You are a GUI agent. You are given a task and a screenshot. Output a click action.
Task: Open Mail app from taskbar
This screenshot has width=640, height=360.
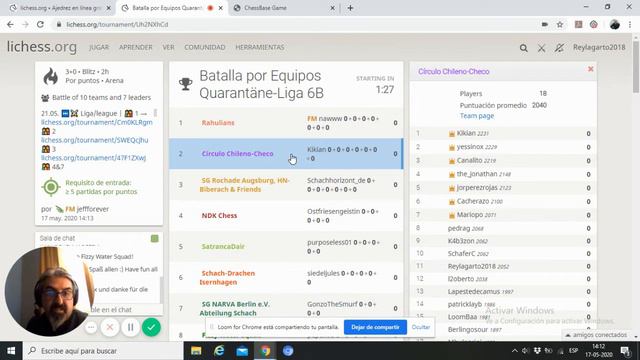tap(242, 351)
